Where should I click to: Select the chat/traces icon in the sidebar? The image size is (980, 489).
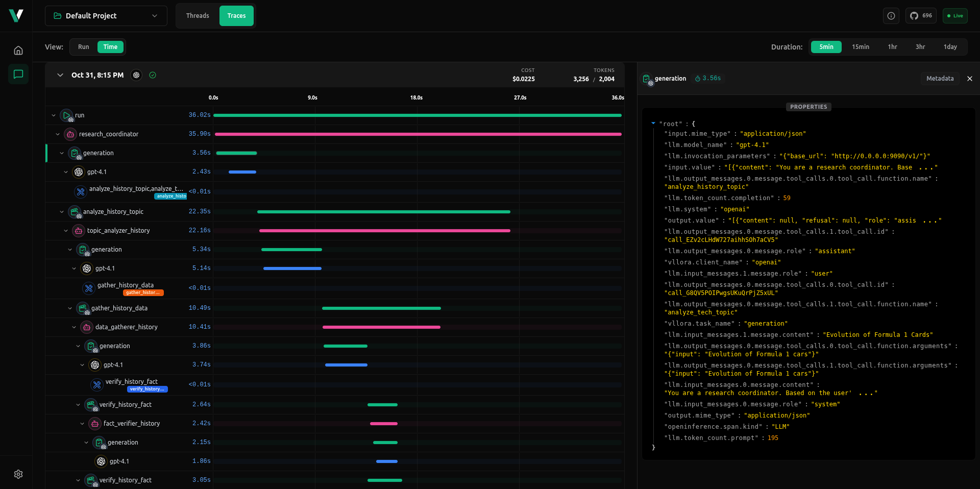click(x=18, y=74)
